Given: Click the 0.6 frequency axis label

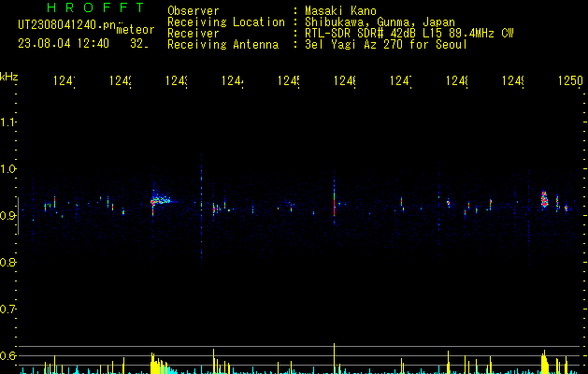Looking at the screenshot, I should click(8, 355).
